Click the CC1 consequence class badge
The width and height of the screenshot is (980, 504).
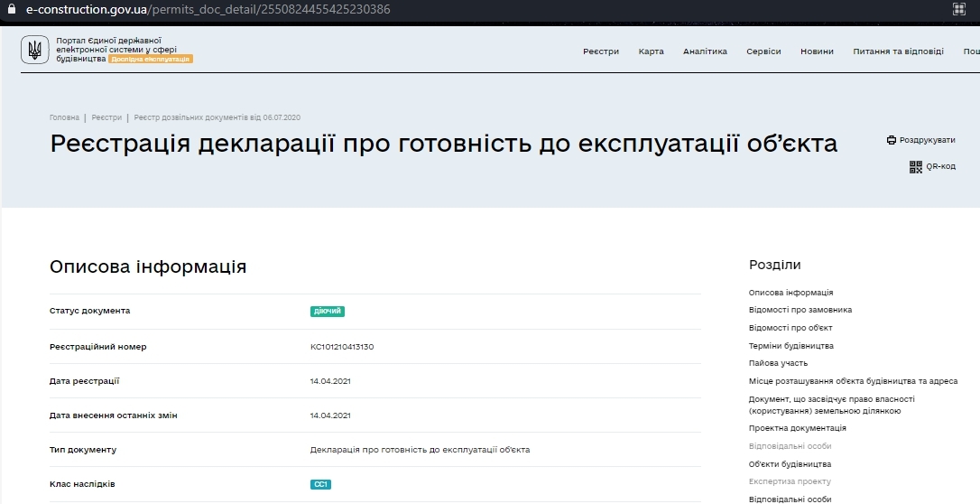(x=320, y=484)
